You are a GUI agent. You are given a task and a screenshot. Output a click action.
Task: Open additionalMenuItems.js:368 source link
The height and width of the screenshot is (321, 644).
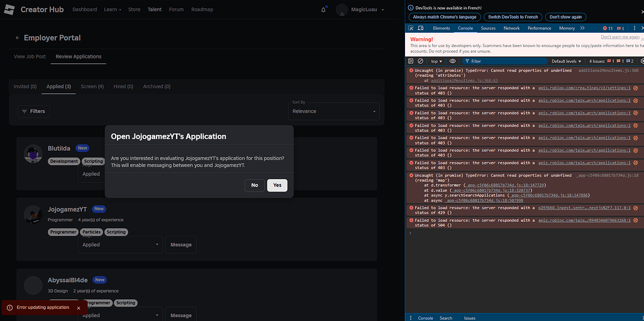pyautogui.click(x=608, y=70)
